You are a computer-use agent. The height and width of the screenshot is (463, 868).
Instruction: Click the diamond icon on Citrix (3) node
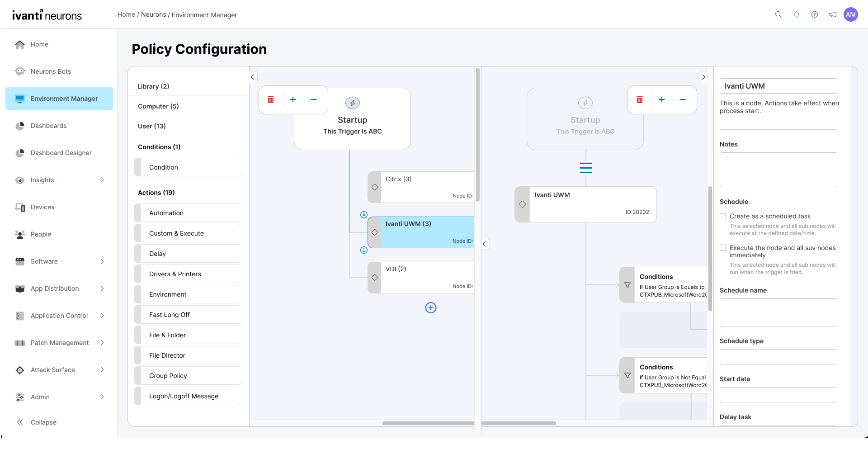(375, 187)
